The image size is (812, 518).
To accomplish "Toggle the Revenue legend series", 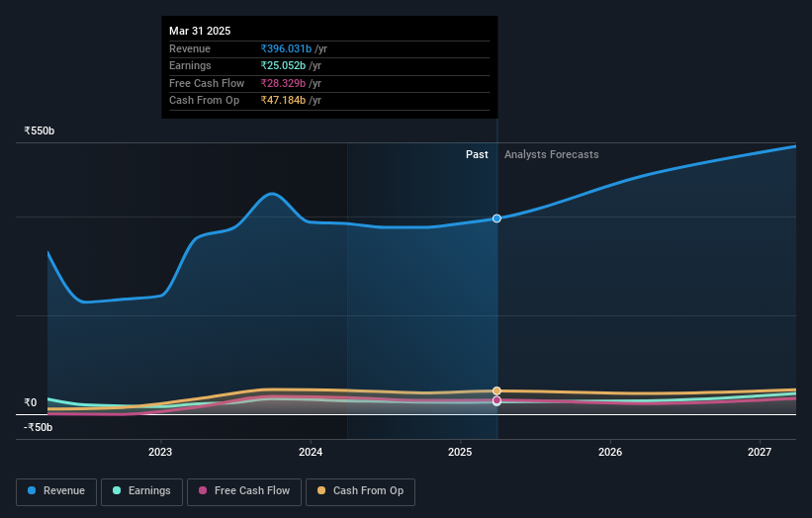I will 56,491.
